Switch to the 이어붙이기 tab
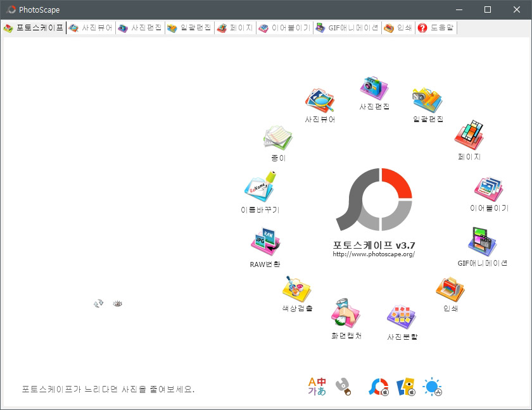Image resolution: width=532 pixels, height=410 pixels. pyautogui.click(x=284, y=28)
